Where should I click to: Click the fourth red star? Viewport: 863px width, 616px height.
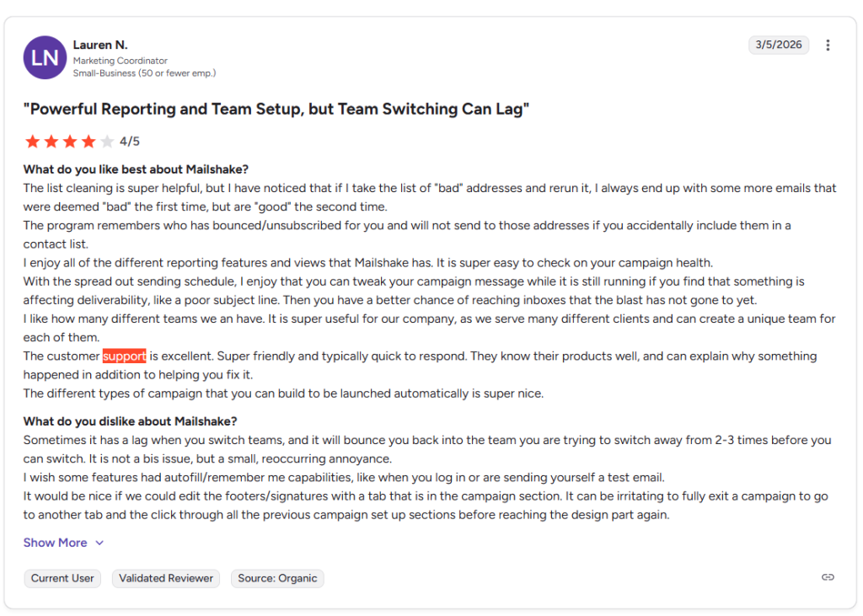tap(88, 142)
